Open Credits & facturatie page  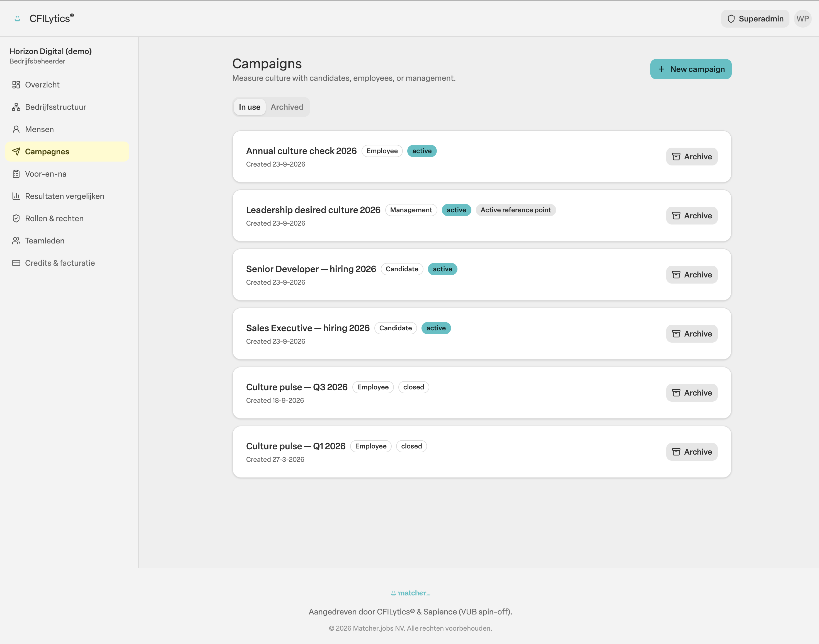click(x=67, y=263)
